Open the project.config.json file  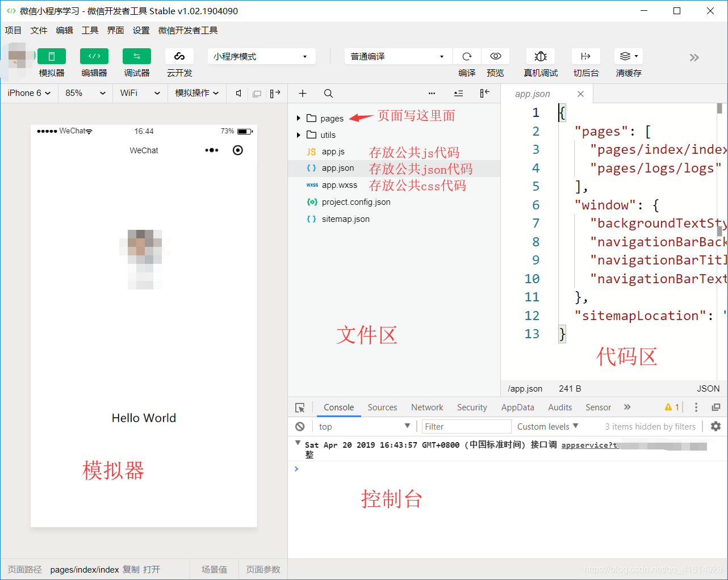click(356, 202)
